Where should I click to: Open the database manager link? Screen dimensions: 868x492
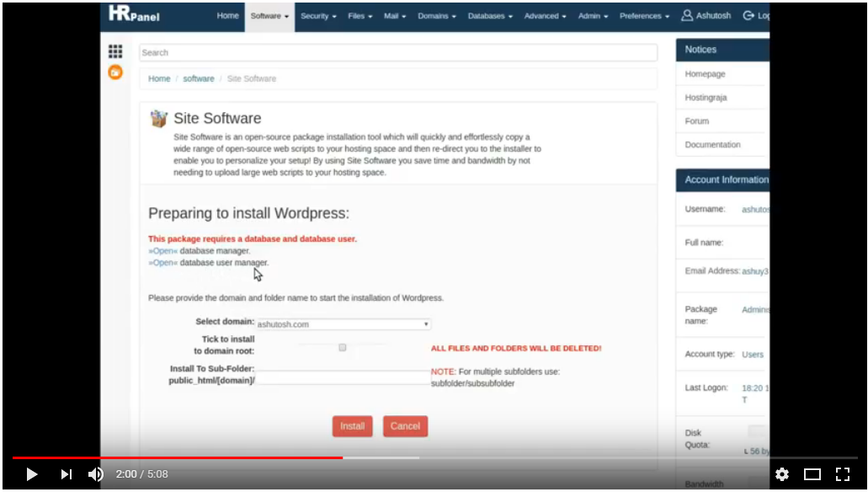[162, 251]
